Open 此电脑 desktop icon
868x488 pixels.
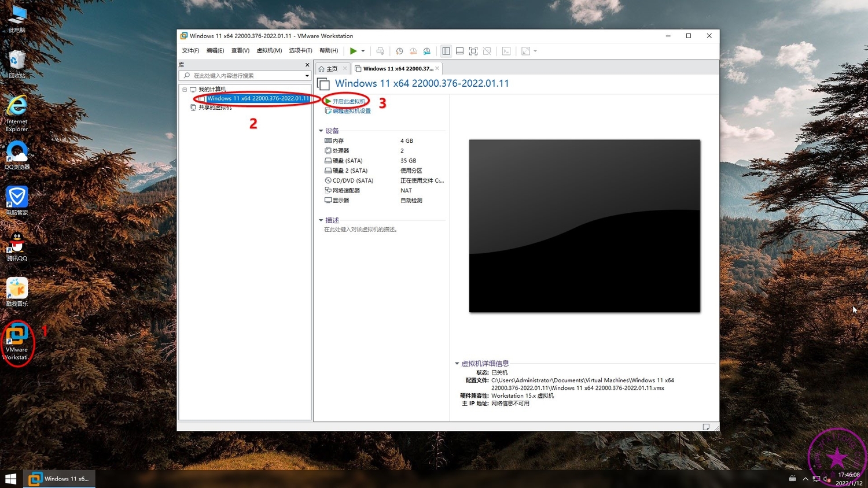click(17, 19)
